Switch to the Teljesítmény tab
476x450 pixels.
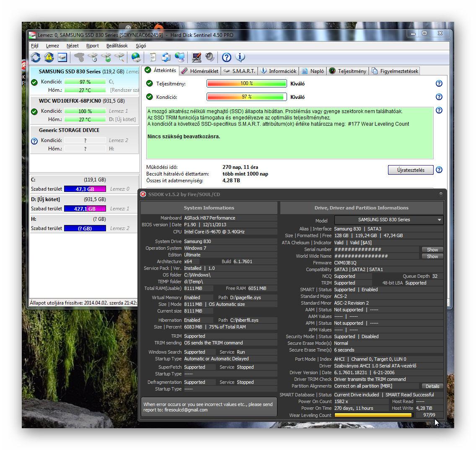coord(348,71)
